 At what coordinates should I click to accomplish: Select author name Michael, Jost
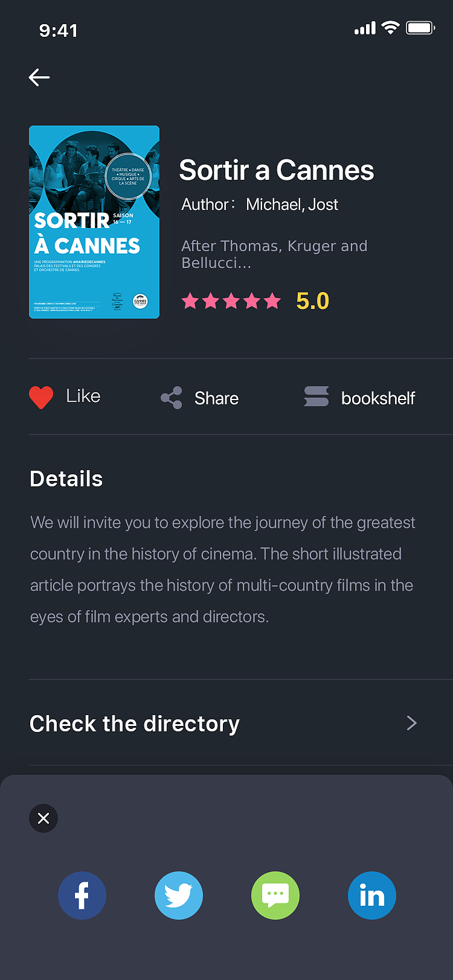(x=292, y=205)
